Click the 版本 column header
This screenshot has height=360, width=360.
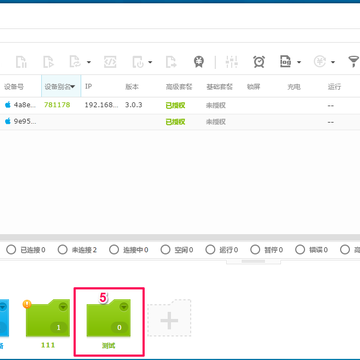132,87
